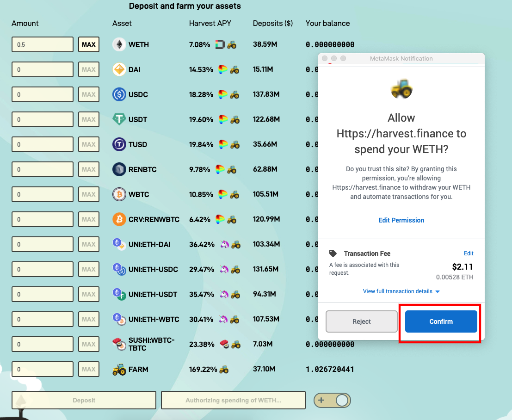Click the sushi icon beside 23.38% APY
The width and height of the screenshot is (512, 420).
click(224, 344)
